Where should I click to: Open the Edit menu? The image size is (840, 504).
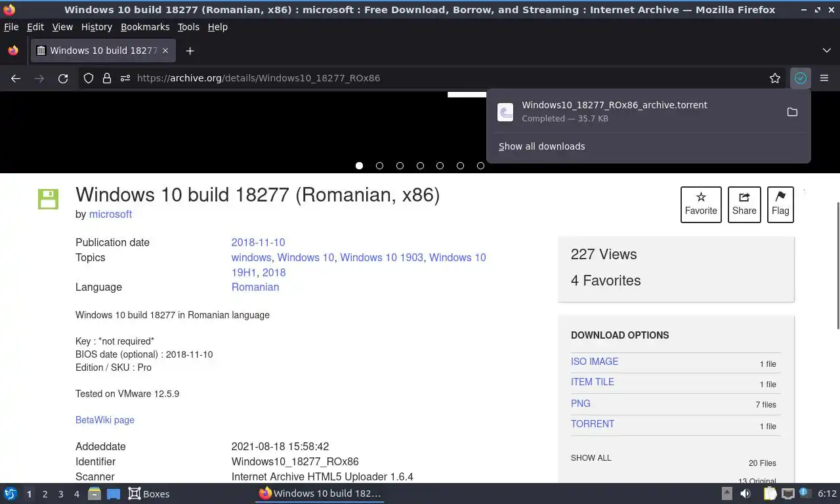(x=35, y=27)
